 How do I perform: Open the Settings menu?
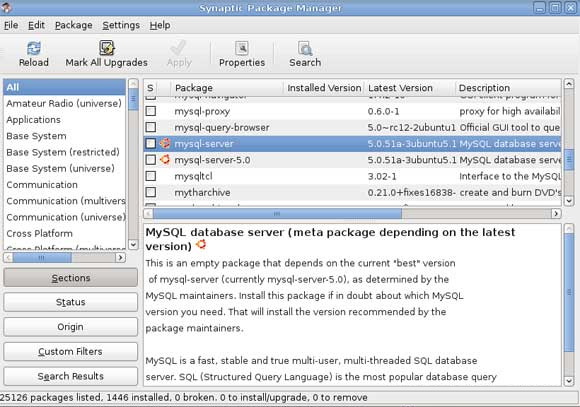pos(121,25)
